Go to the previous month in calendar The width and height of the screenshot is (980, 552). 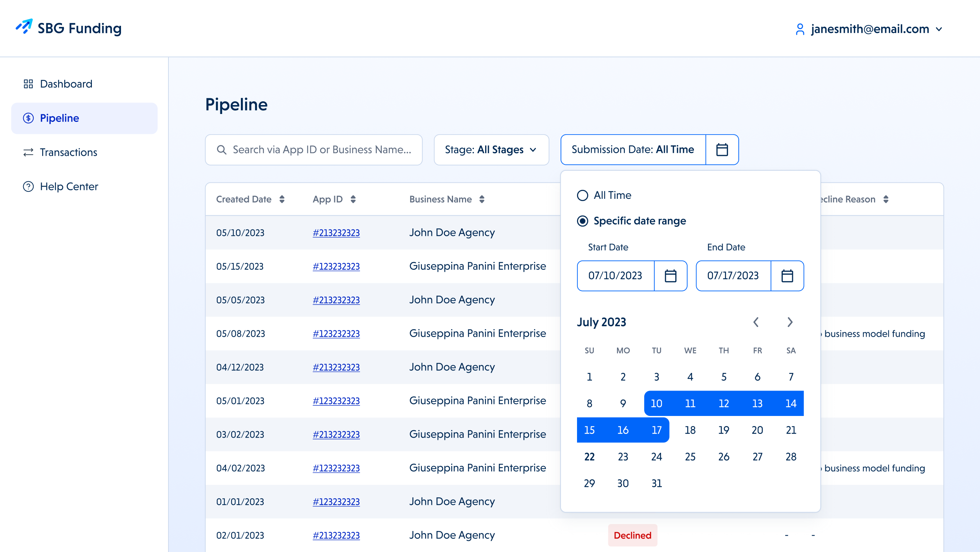756,322
